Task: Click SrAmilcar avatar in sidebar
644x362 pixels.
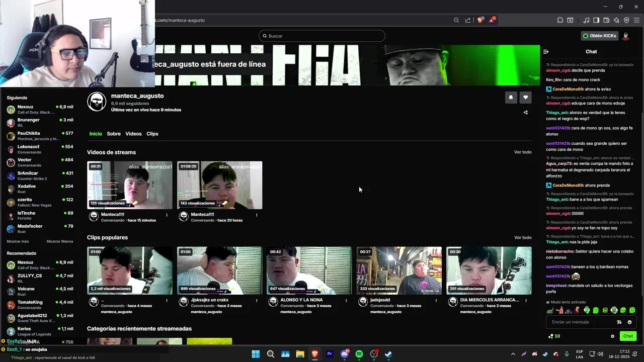Action: coord(11,176)
